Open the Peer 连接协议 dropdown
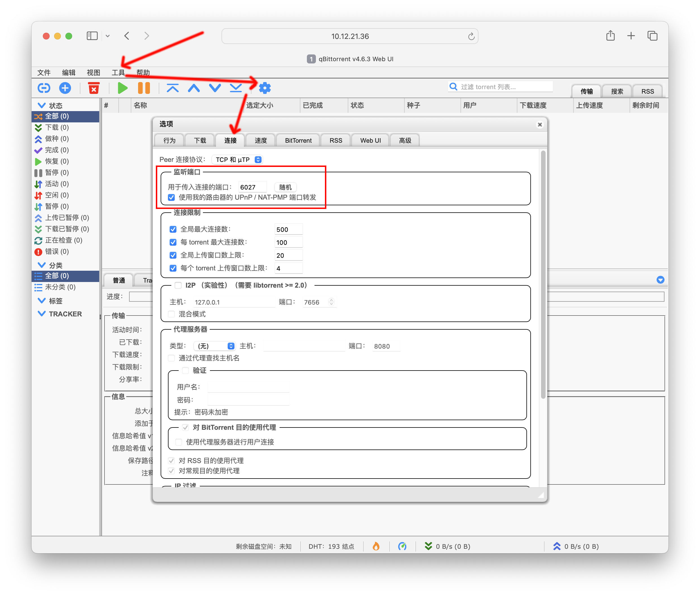 (237, 160)
